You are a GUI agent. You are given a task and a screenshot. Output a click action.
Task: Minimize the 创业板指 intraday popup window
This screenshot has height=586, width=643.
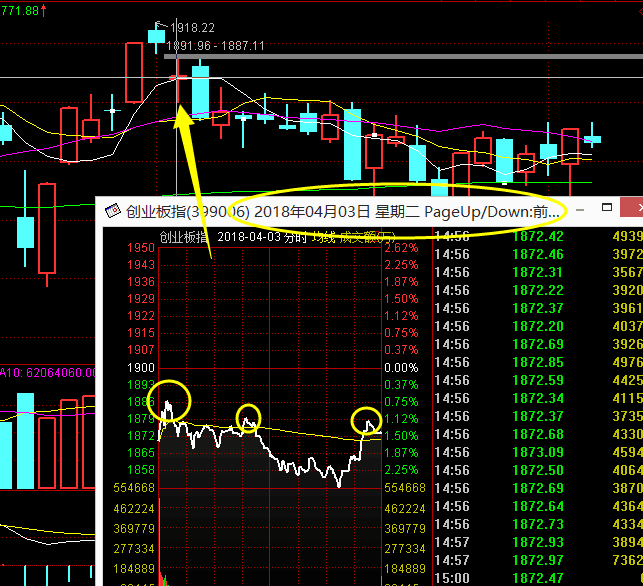point(582,208)
